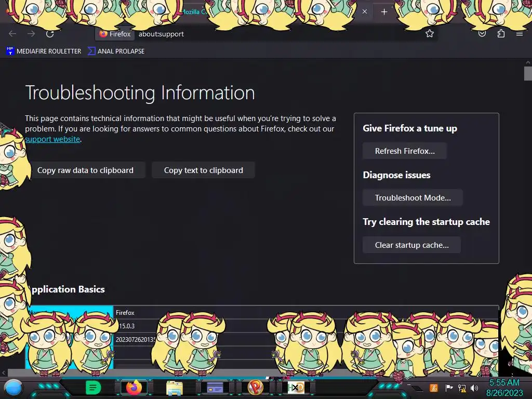532x399 pixels.
Task: Go forward with the forward arrow
Action: tap(31, 34)
